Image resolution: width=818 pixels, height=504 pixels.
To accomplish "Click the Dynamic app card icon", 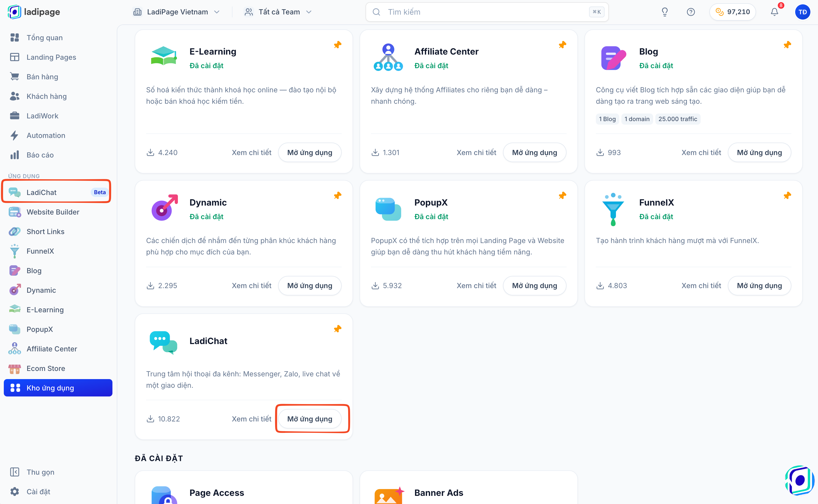I will 165,207.
